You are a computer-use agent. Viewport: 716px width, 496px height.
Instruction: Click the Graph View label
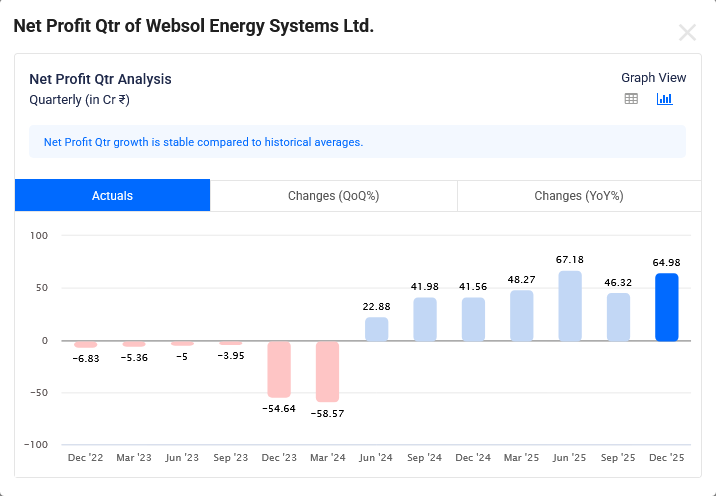pos(653,78)
